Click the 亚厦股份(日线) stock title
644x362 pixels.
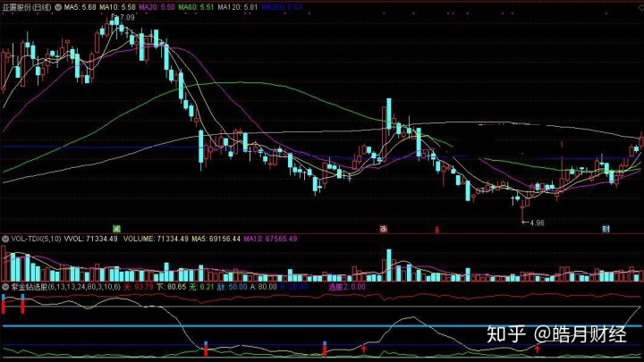pyautogui.click(x=27, y=7)
